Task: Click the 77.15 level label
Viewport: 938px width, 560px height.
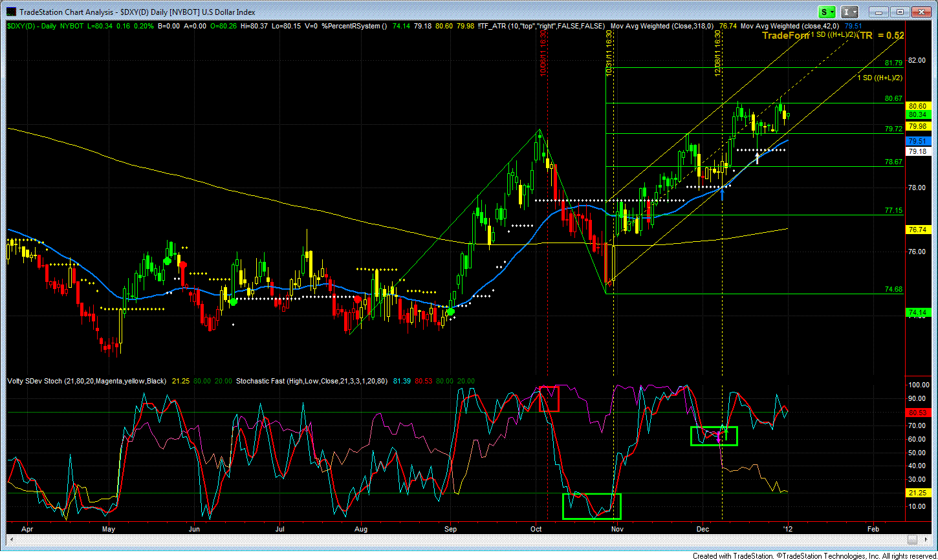Action: tap(893, 211)
